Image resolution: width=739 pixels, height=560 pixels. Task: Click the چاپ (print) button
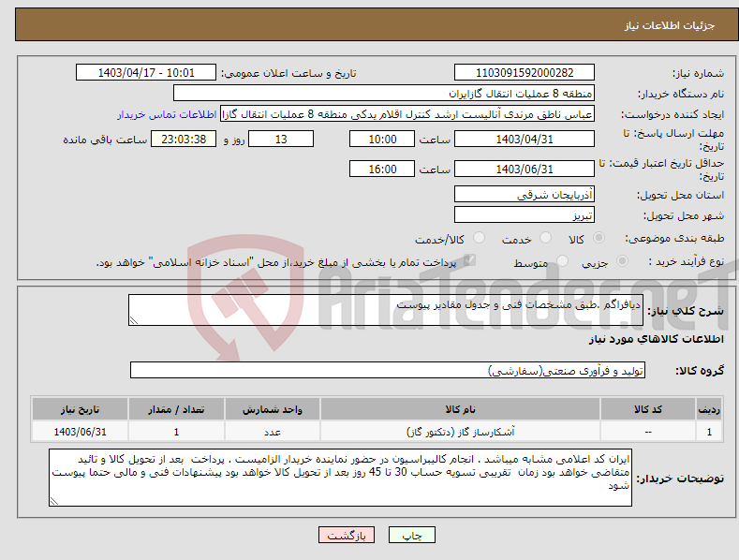[411, 535]
